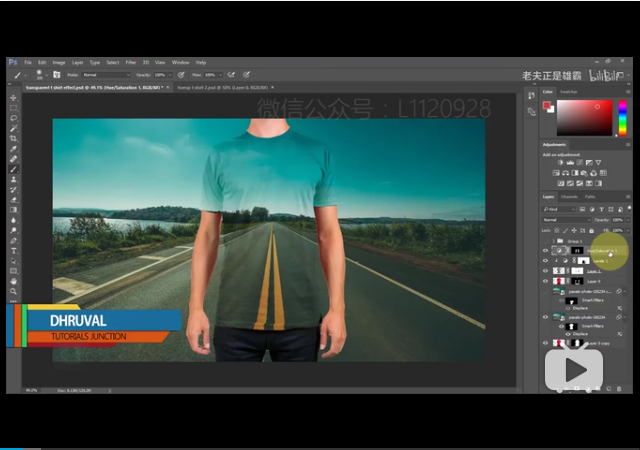
Task: Open the Color panel menu
Action: 628,92
